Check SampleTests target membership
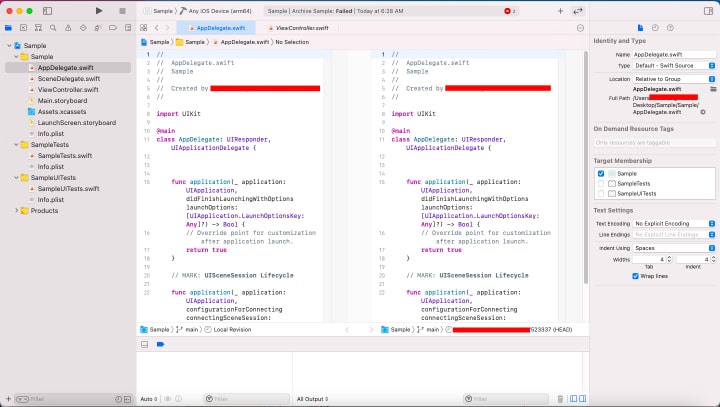 [601, 184]
